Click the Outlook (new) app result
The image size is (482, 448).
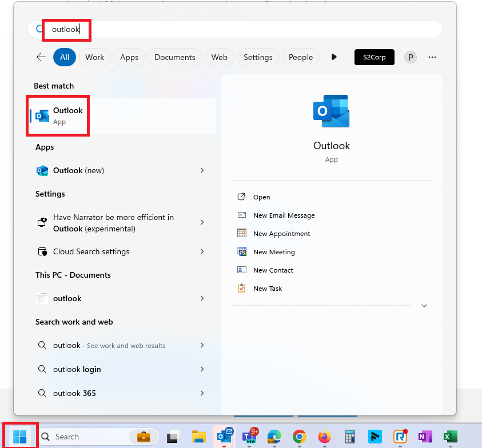tap(120, 170)
